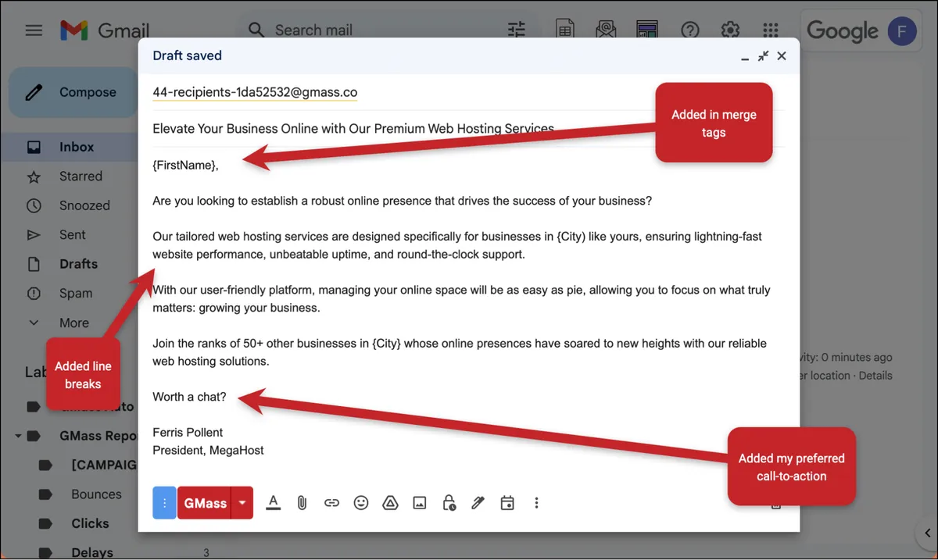Click the GMass settings blue dots button
Screen dimensions: 938x560
coord(164,503)
